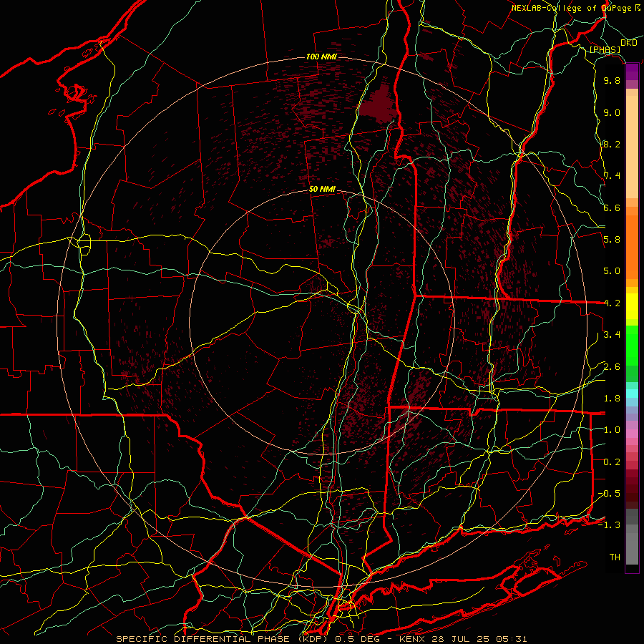Click the -1.3 legend value
Screen dimensions: 644x644
click(x=609, y=525)
